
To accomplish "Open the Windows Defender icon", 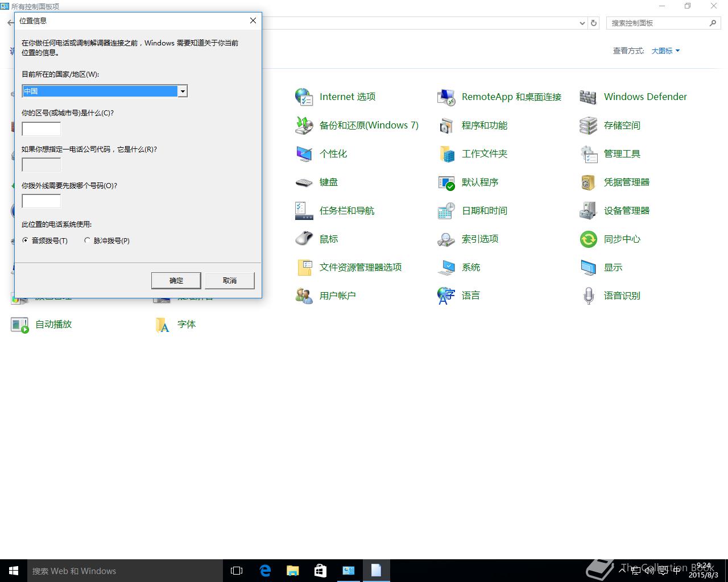I will (589, 97).
